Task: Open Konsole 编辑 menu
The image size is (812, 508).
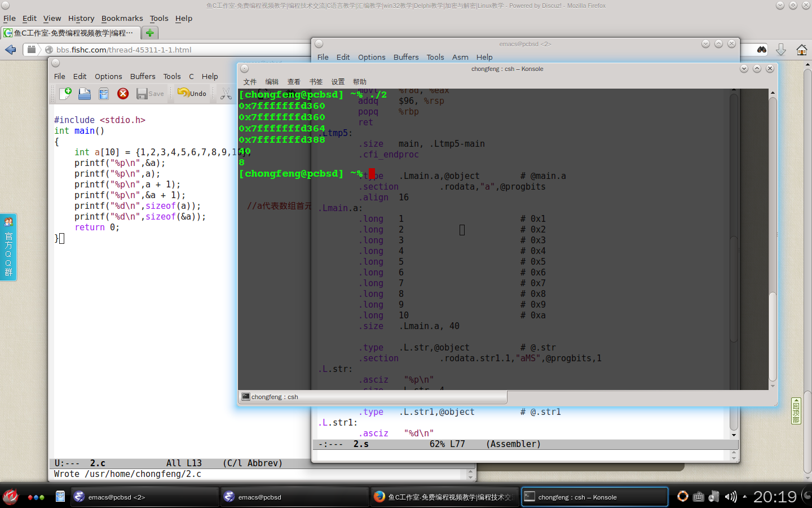Action: click(x=272, y=82)
